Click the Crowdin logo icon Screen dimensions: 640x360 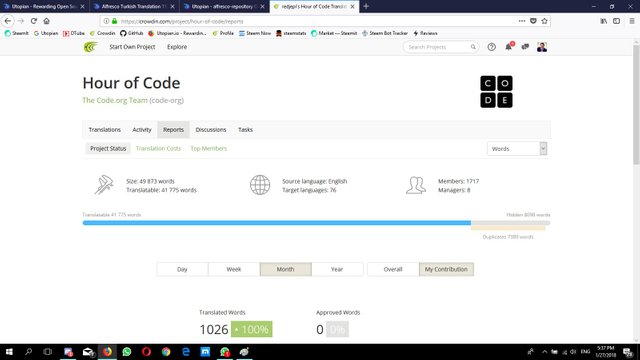pos(91,47)
